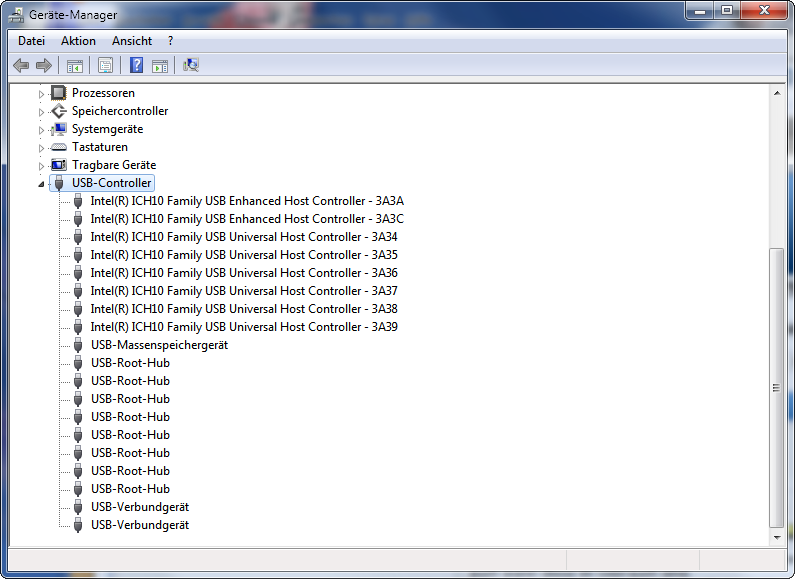
Task: Click the USB-Controller category icon
Action: (59, 183)
